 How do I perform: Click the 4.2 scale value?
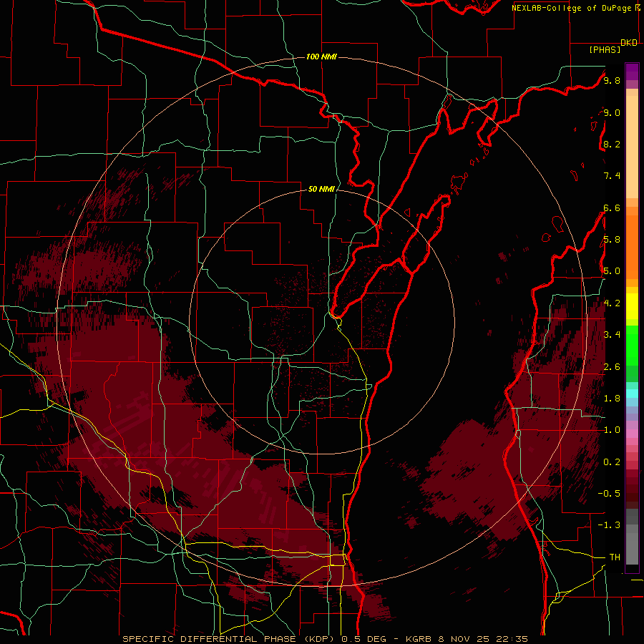(612, 303)
